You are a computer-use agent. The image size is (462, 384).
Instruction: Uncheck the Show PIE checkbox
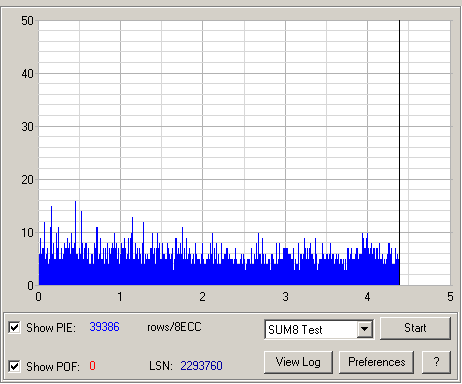tap(14, 328)
